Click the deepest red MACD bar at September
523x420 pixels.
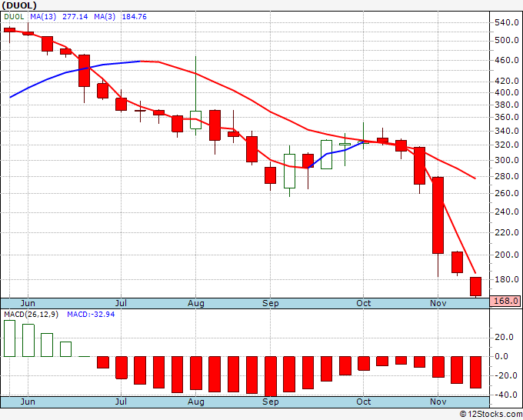[x=270, y=376]
